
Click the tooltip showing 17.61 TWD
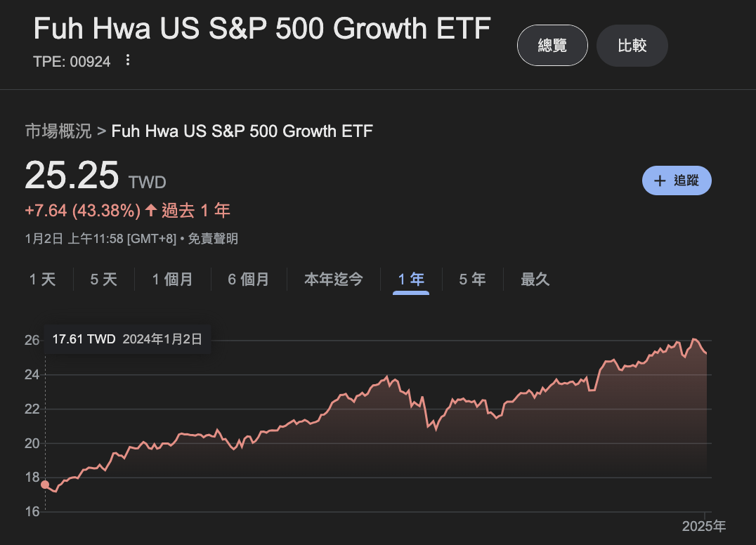coord(126,339)
